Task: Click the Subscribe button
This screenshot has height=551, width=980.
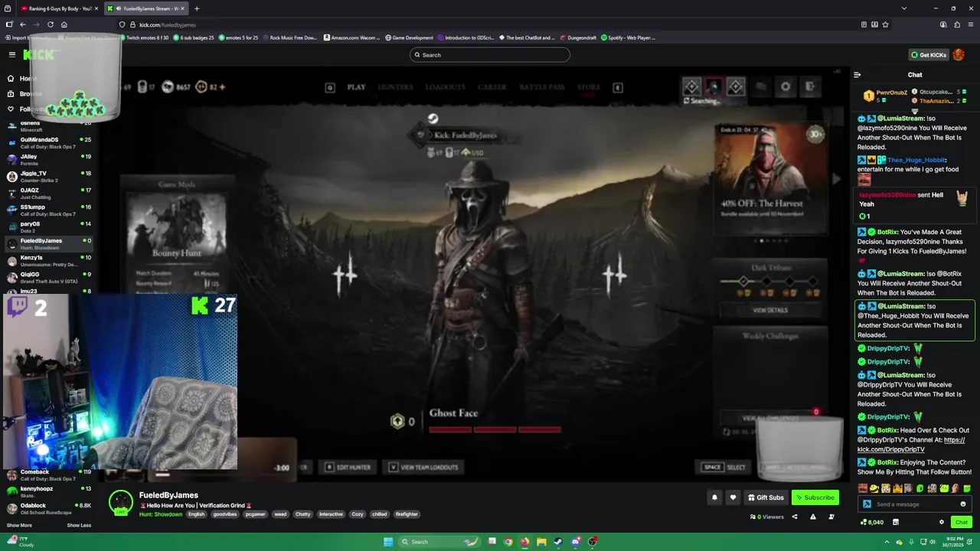Action: pyautogui.click(x=815, y=497)
